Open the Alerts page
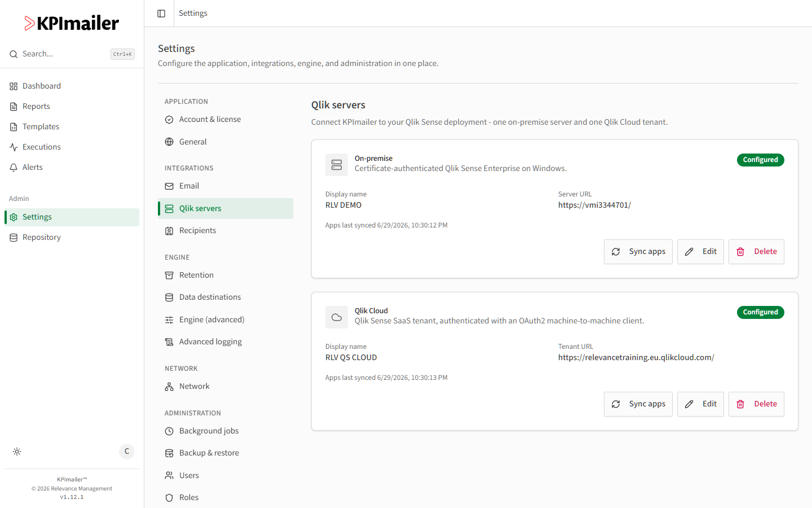 coord(72,168)
